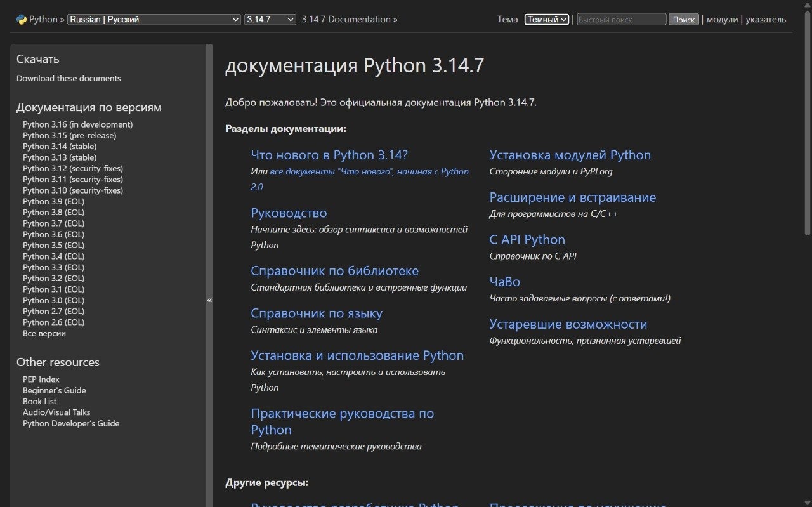Screen dimensions: 812x507
Task: Open Python 3.10 (security-fixes) docs
Action: 73,190
